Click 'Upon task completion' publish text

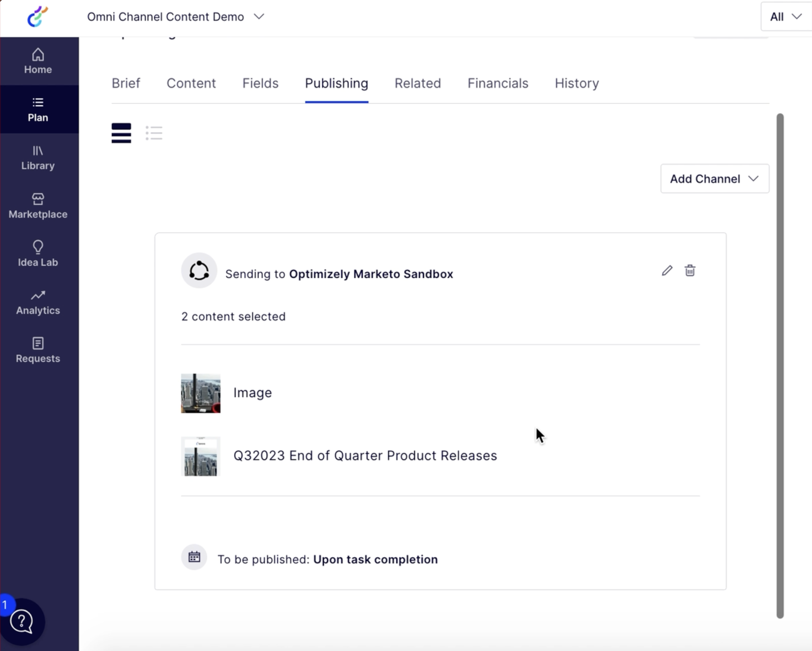point(376,559)
